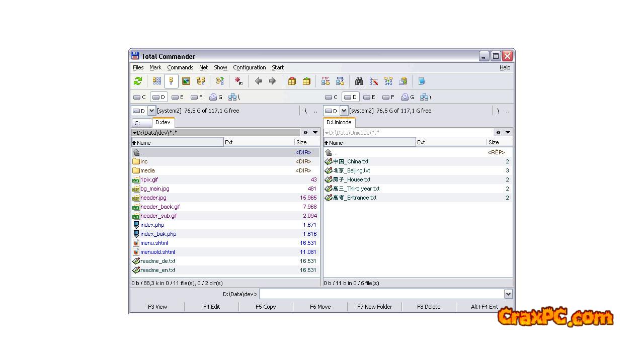Open the Thumbnail view picture icon
644x362 pixels.
click(186, 81)
